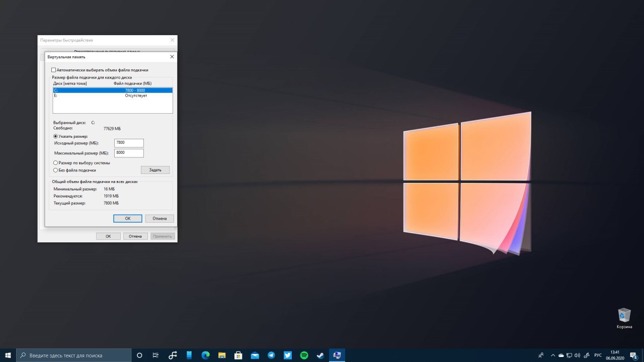Click Отмена in Параметры быстродействия window
Viewport: 644px width, 362px height.
135,236
